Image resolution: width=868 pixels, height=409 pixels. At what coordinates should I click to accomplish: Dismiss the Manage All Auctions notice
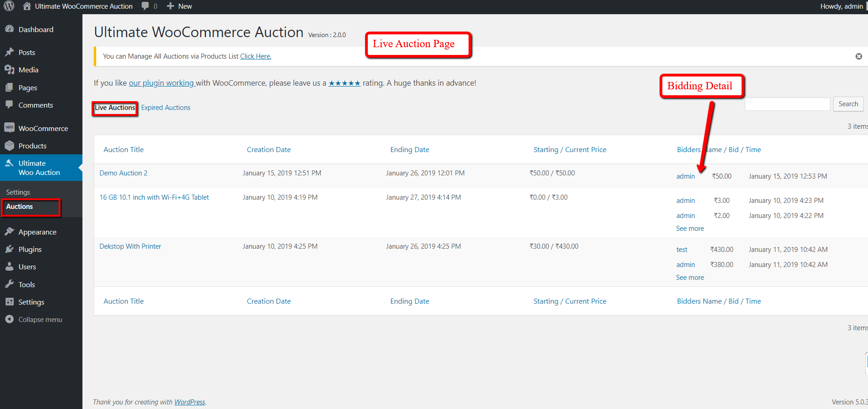859,56
